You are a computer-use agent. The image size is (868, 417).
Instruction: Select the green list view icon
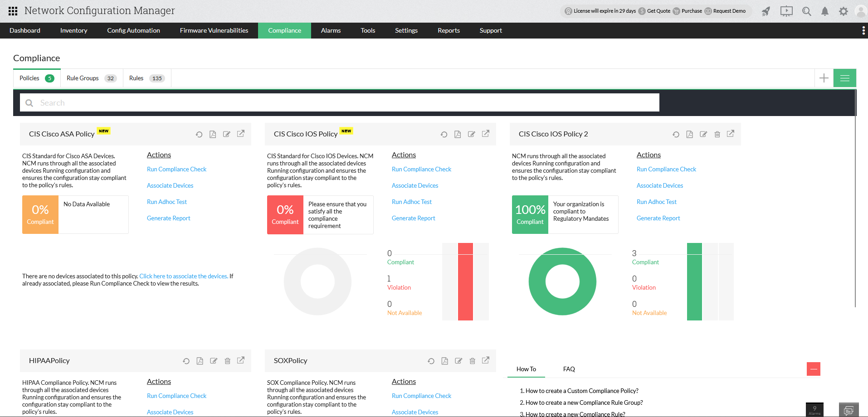(x=844, y=78)
